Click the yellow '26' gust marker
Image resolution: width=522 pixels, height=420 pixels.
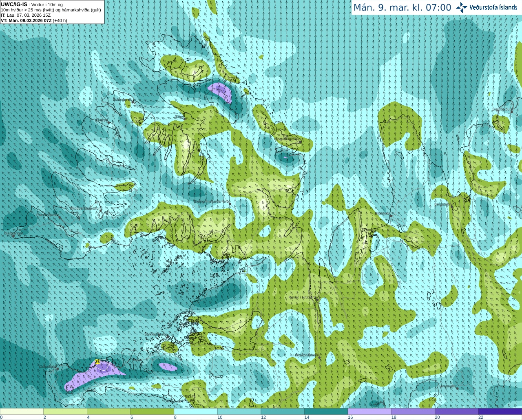click(x=97, y=361)
